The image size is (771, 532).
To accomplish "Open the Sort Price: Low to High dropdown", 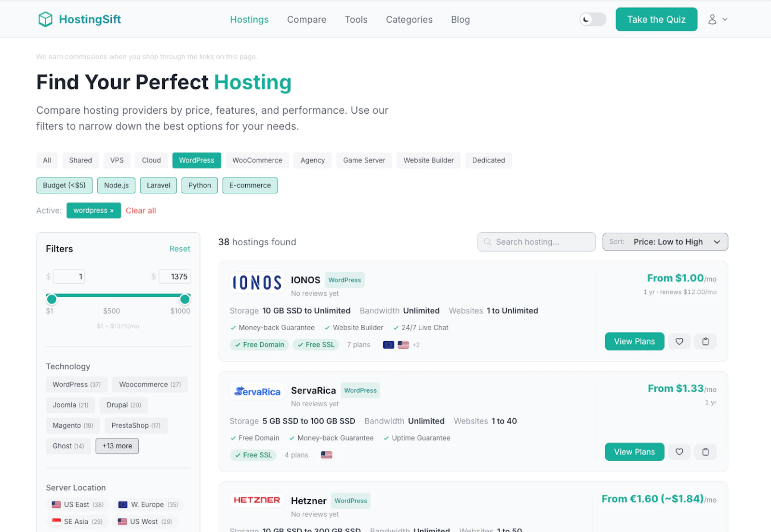I will (x=665, y=242).
